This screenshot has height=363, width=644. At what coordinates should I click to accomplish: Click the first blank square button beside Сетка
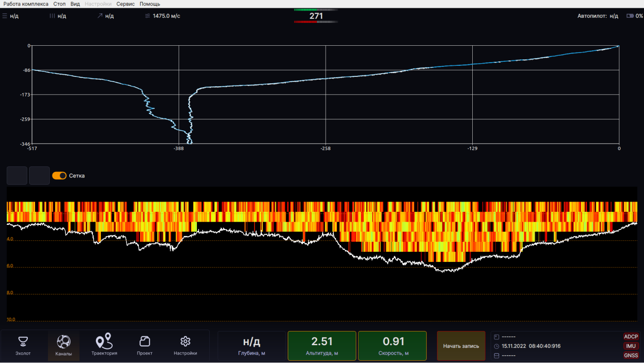17,176
